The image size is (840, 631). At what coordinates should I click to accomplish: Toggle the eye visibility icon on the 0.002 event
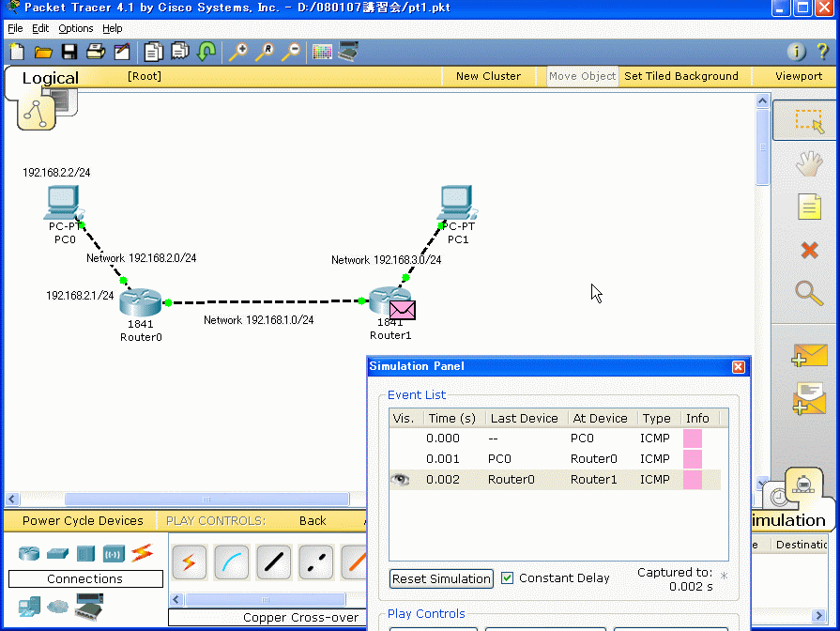click(x=400, y=479)
